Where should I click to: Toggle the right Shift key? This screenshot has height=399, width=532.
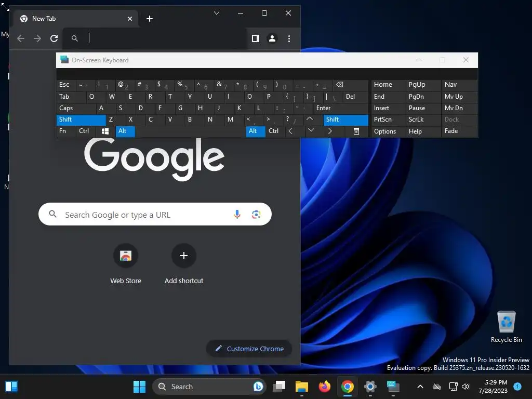coord(345,120)
